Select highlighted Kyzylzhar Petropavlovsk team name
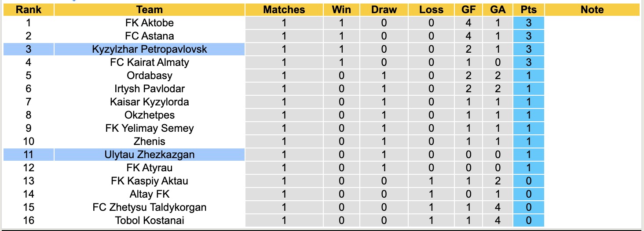Viewport: 644px width, 231px height. tap(149, 49)
